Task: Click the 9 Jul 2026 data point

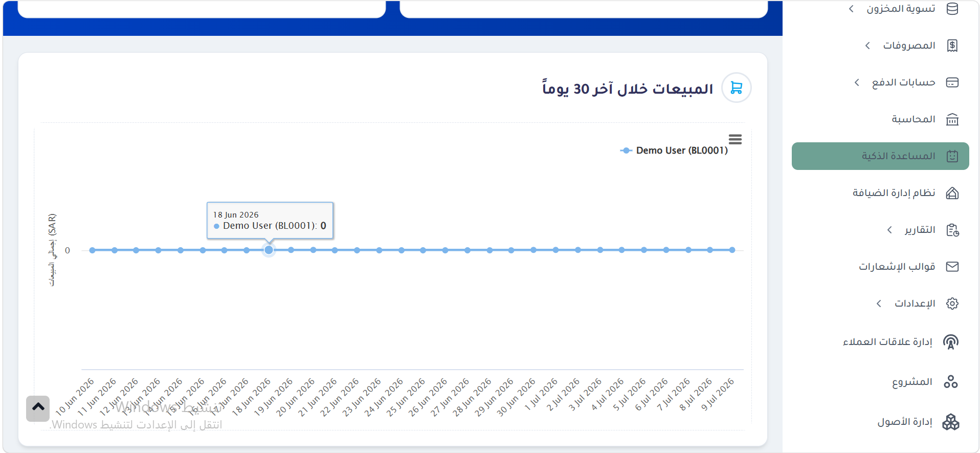Action: coord(732,250)
